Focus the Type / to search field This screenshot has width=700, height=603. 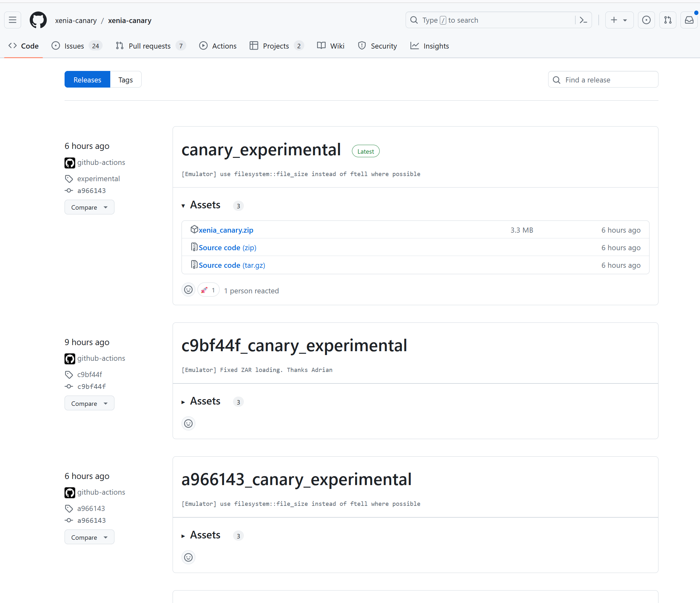498,20
